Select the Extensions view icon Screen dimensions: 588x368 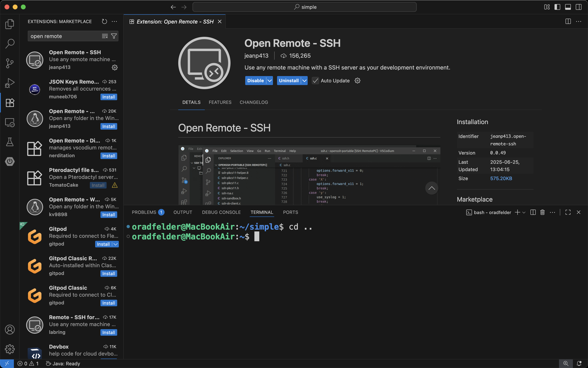point(10,103)
